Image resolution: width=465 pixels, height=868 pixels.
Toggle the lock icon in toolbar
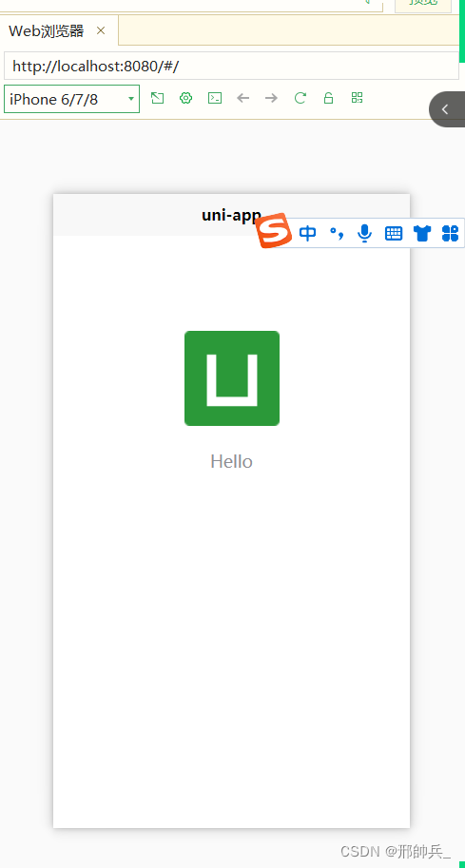(x=328, y=99)
